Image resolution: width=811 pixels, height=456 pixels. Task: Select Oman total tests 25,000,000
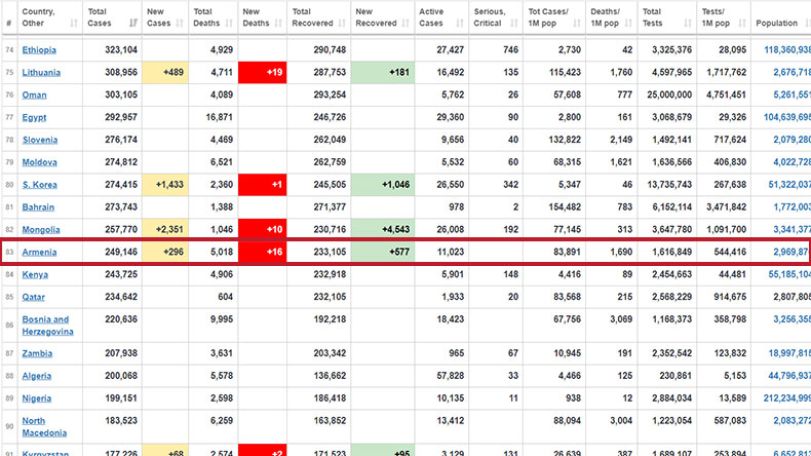[669, 95]
